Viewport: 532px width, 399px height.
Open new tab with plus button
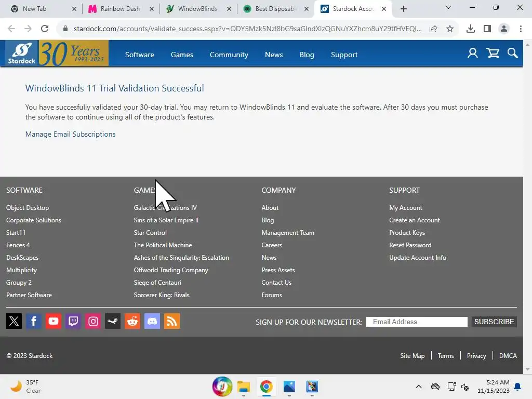(403, 9)
